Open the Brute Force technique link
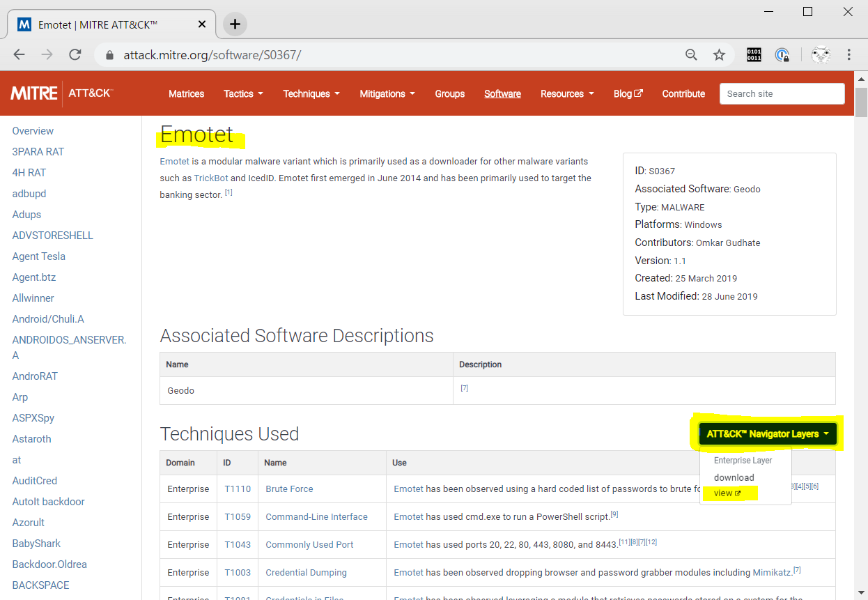The height and width of the screenshot is (600, 868). (289, 489)
